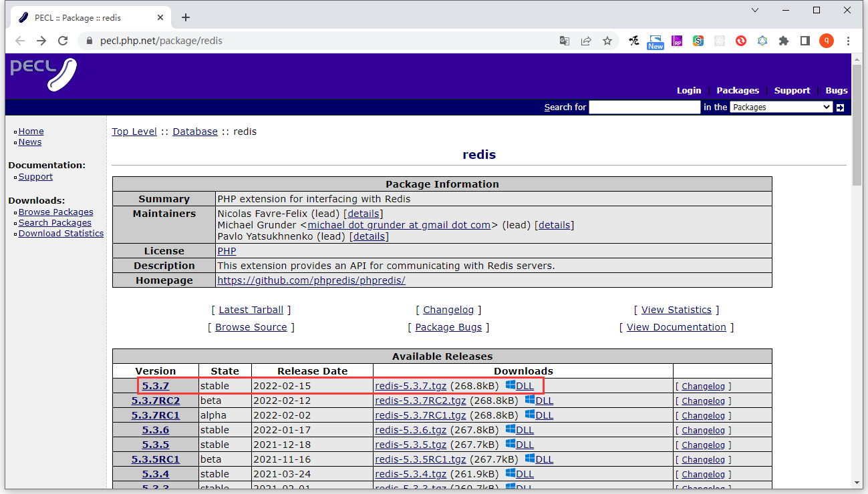The height and width of the screenshot is (494, 868).
Task: Click the Latest Tarball link
Action: click(x=251, y=310)
